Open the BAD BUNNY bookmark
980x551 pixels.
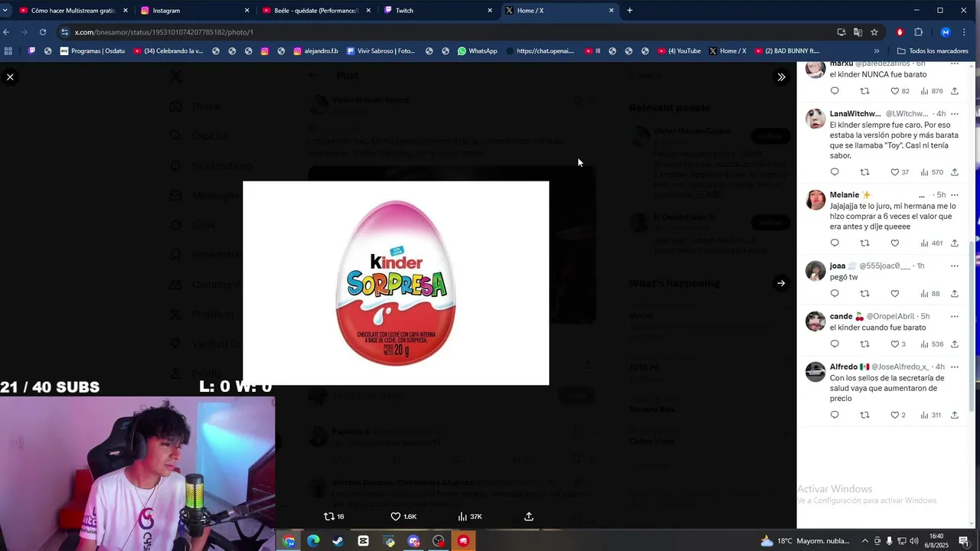pyautogui.click(x=786, y=51)
